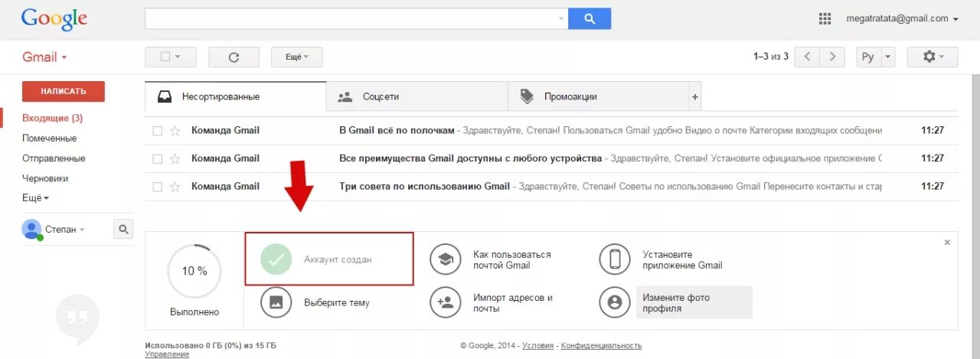980x359 pixels.
Task: Click the profile photo 'Измените фото' icon
Action: tap(615, 302)
